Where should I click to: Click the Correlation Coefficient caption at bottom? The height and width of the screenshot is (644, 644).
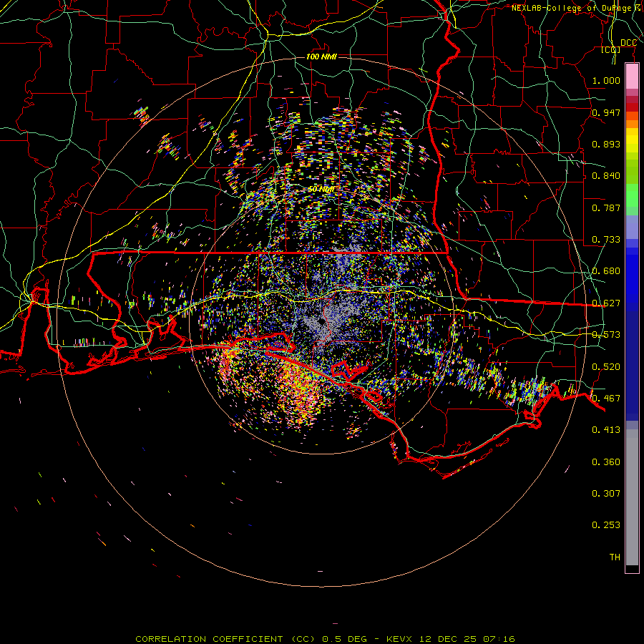click(325, 639)
